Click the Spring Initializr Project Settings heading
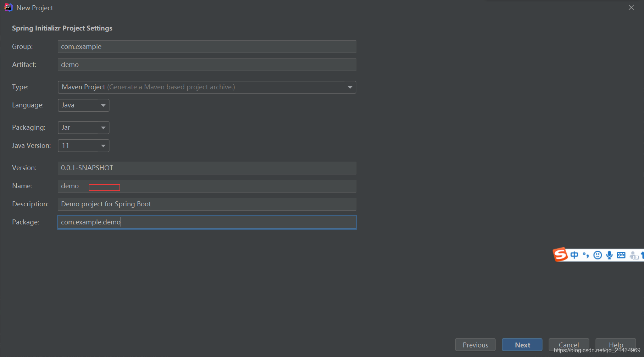The image size is (644, 357). click(x=62, y=28)
